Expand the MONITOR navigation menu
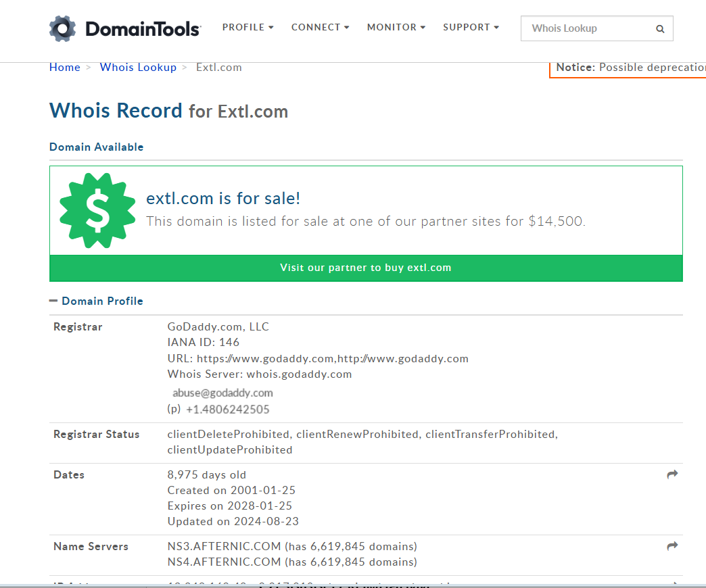706x588 pixels. 396,28
